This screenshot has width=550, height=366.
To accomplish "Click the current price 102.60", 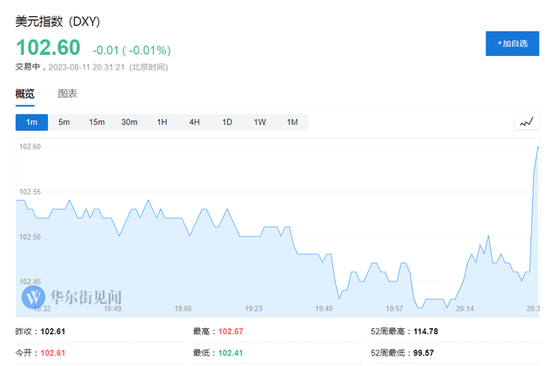I will point(48,47).
